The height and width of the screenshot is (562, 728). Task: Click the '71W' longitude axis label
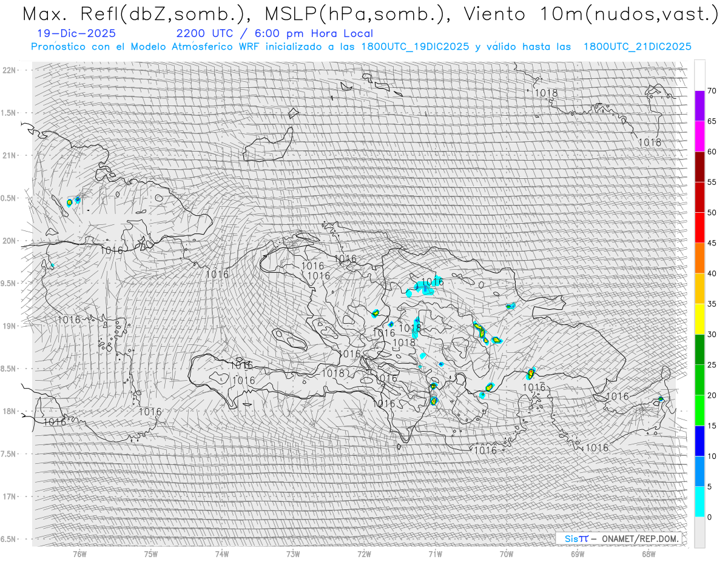(x=435, y=554)
